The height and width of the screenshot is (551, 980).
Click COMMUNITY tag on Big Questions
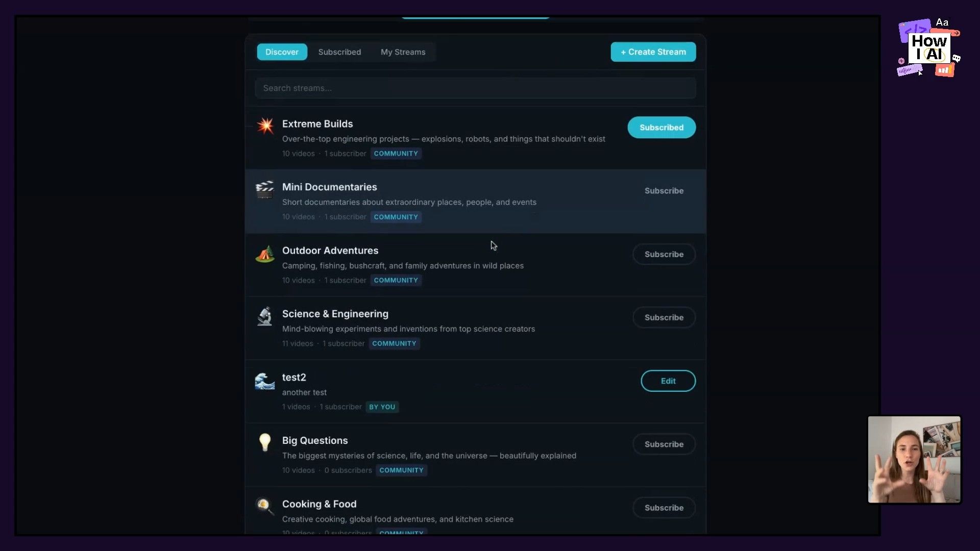pyautogui.click(x=401, y=470)
